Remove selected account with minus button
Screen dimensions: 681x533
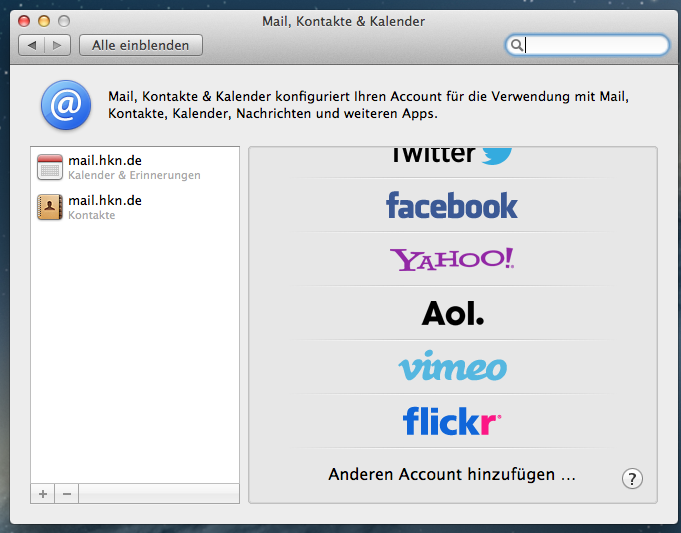(x=67, y=494)
